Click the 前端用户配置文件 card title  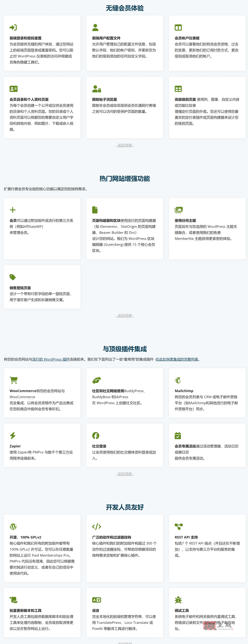click(x=106, y=38)
